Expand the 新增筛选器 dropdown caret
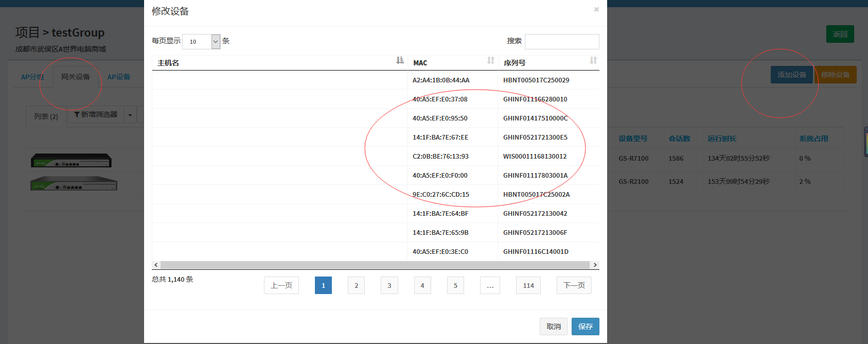 [x=130, y=115]
